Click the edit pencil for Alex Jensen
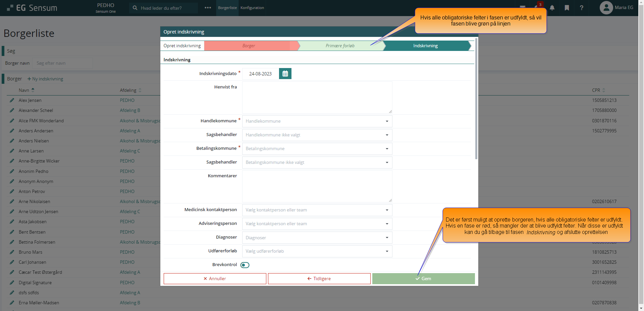Viewport: 644px width, 311px height. [x=12, y=100]
